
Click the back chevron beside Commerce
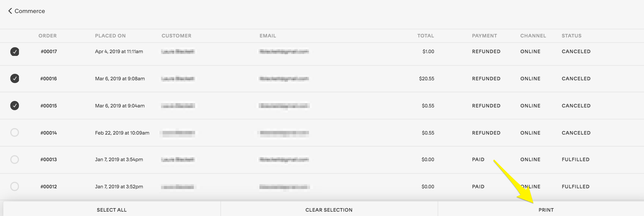10,11
